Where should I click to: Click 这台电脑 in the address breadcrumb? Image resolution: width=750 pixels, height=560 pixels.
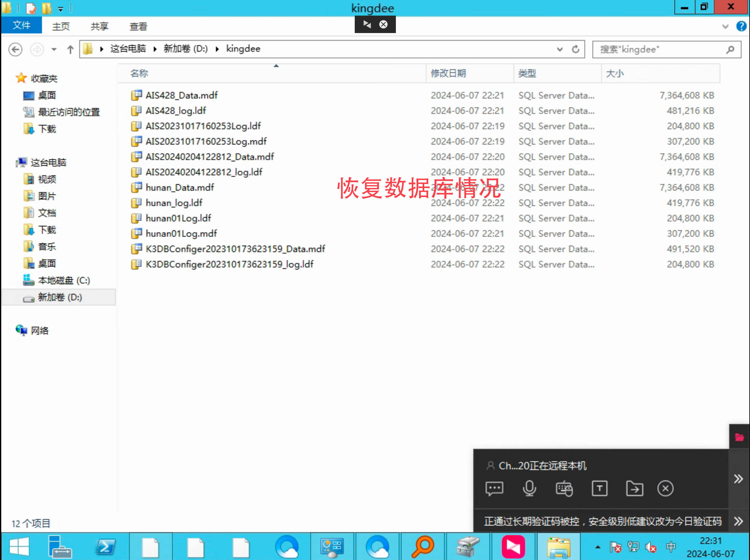click(x=128, y=49)
